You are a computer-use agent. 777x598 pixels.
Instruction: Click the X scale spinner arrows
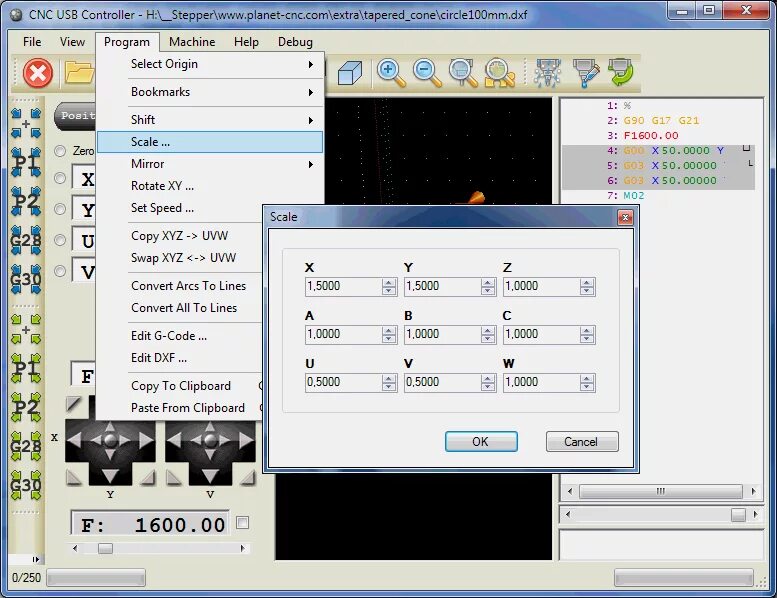388,286
